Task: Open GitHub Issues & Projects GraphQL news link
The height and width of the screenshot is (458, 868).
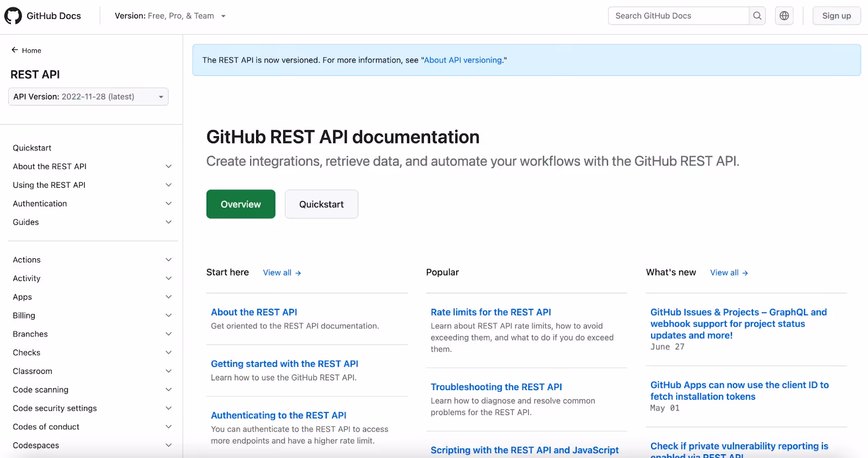Action: click(x=739, y=324)
